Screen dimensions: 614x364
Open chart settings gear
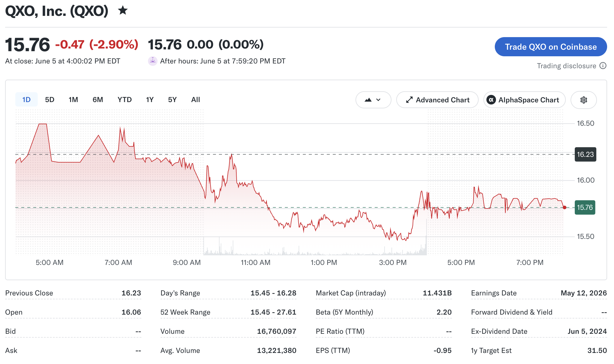point(583,100)
